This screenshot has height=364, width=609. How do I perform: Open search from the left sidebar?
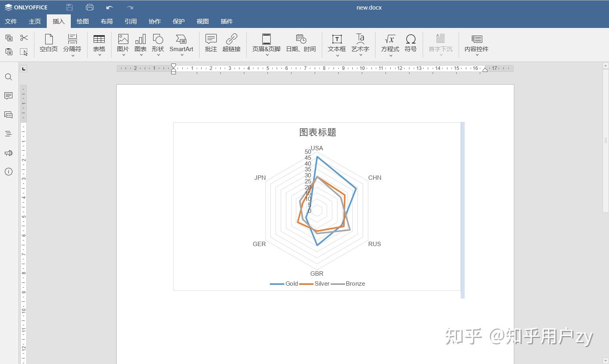point(8,77)
